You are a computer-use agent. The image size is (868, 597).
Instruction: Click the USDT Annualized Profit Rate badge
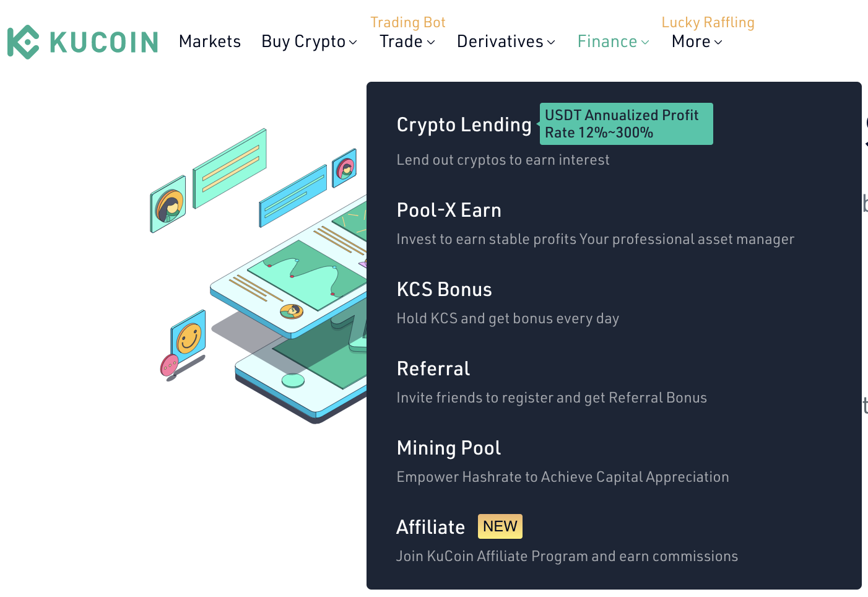pyautogui.click(x=626, y=124)
